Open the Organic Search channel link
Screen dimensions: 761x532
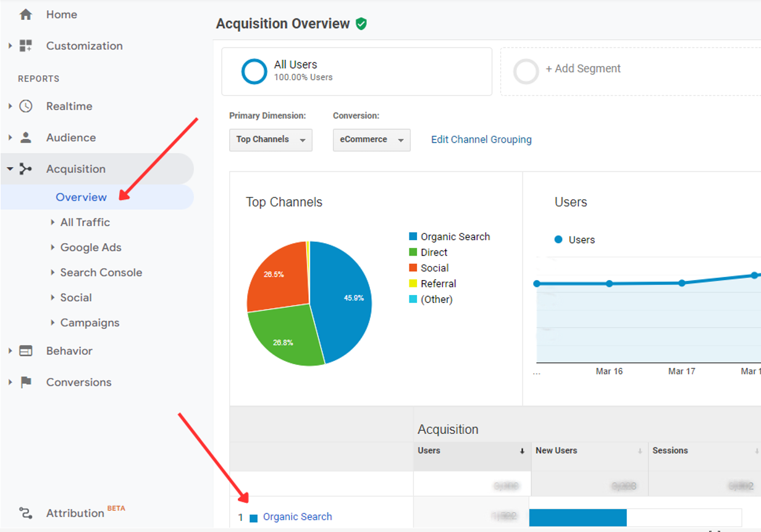(297, 517)
